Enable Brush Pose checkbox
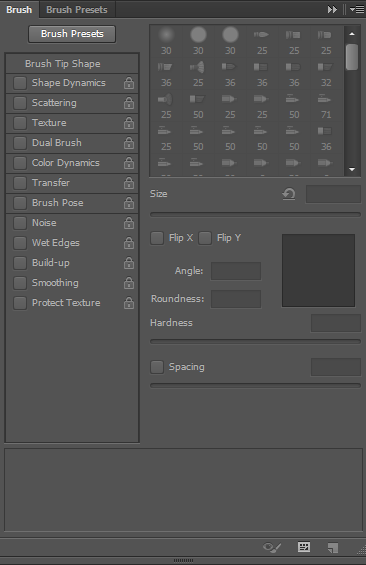Viewport: 366px width, 565px height. (x=20, y=203)
